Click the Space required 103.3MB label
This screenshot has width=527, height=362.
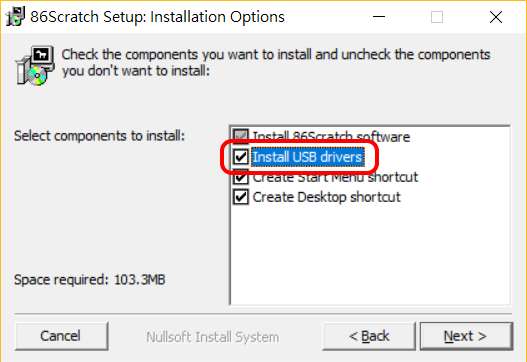[90, 280]
